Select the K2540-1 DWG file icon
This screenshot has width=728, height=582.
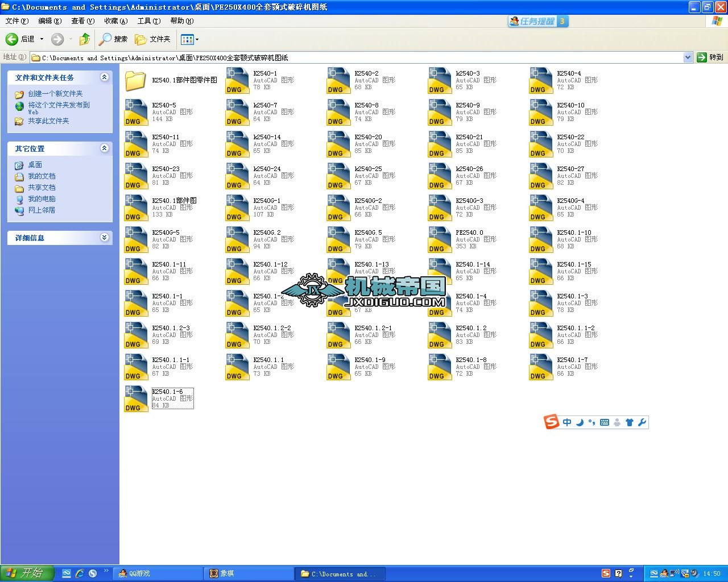click(237, 81)
